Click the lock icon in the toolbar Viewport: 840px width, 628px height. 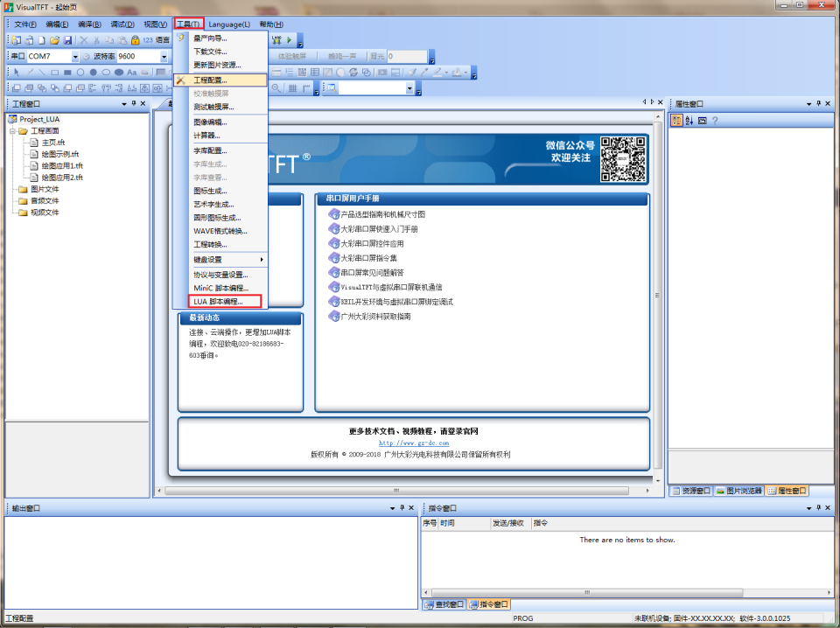(x=136, y=40)
